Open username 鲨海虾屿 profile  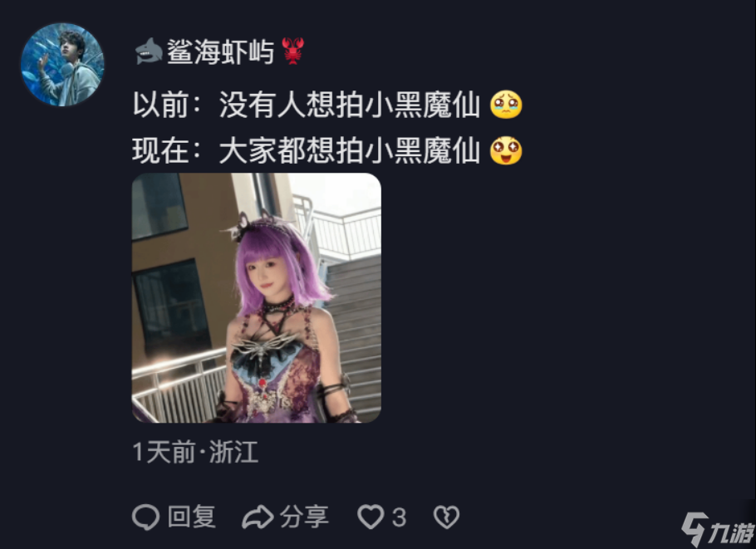220,51
